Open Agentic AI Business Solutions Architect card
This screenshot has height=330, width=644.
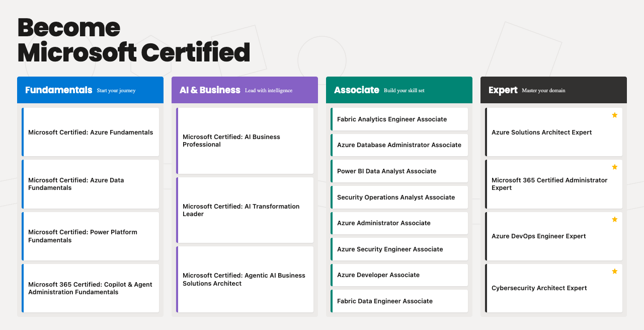[x=245, y=280]
